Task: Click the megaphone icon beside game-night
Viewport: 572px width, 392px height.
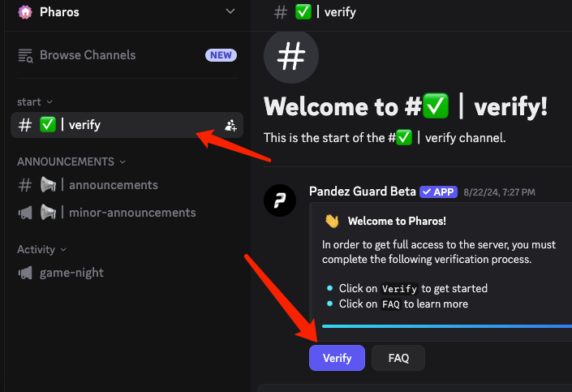Action: 25,273
